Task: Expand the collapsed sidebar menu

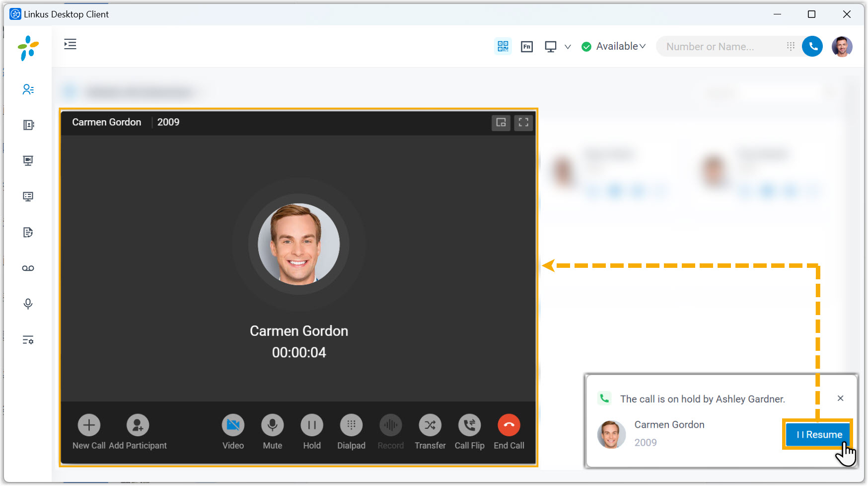Action: 70,44
